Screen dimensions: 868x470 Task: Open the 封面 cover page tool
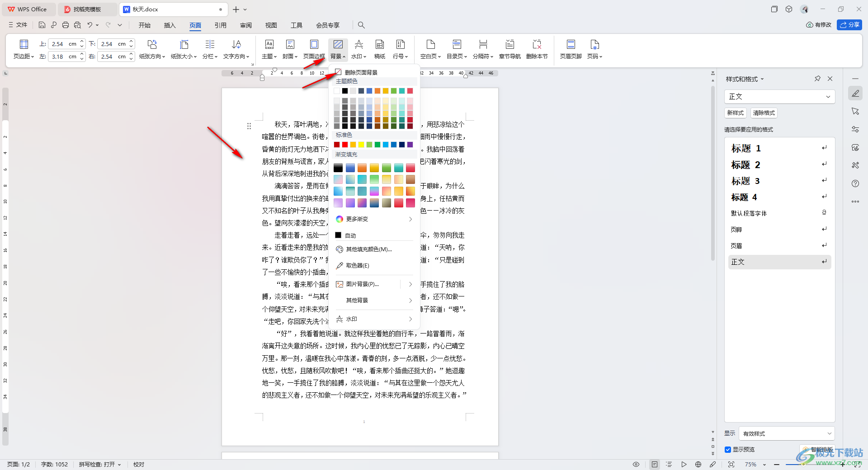290,49
